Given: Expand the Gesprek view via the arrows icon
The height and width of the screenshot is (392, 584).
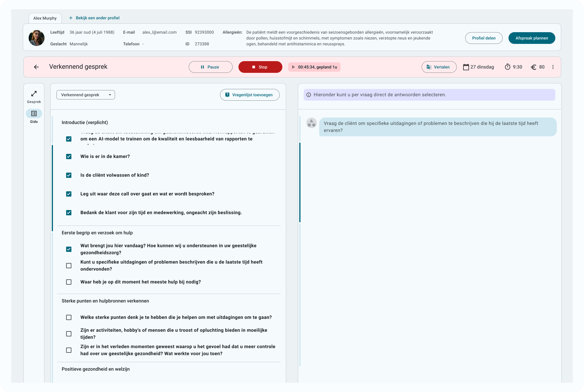Looking at the screenshot, I should pos(34,94).
